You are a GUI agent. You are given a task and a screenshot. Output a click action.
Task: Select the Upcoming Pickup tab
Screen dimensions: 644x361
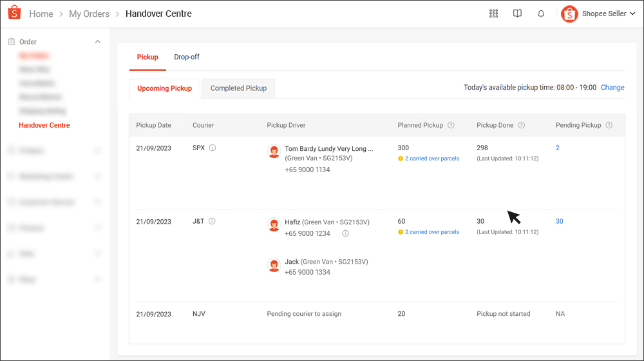click(x=165, y=88)
